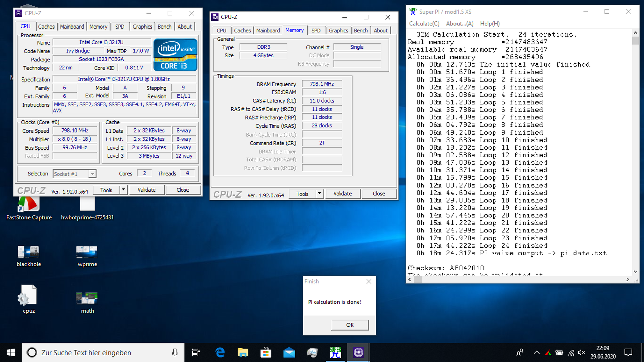Open the Socket #1 selection dropdown

coord(74,174)
